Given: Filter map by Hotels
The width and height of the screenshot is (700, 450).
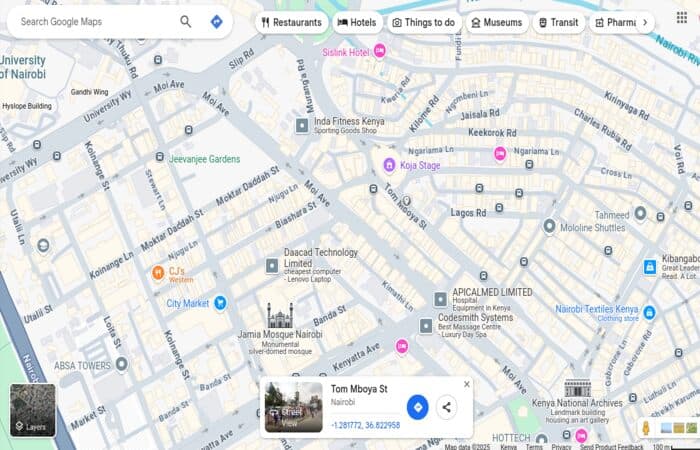Looking at the screenshot, I should [358, 22].
